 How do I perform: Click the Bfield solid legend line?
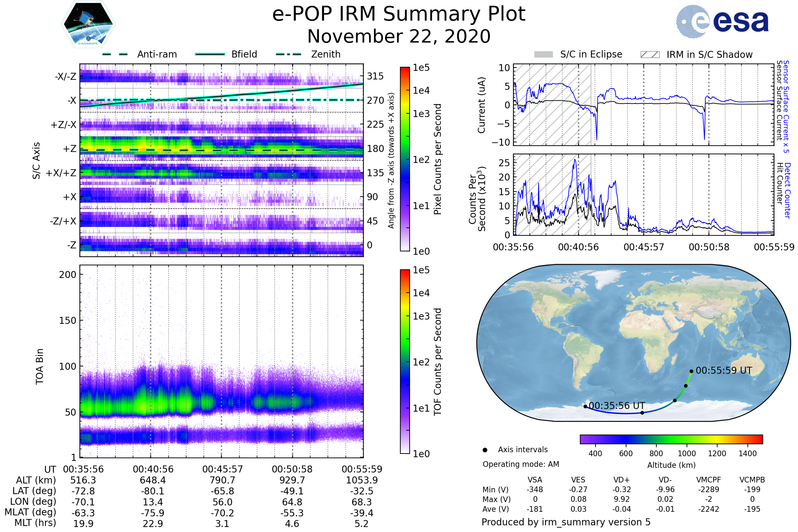[x=210, y=54]
